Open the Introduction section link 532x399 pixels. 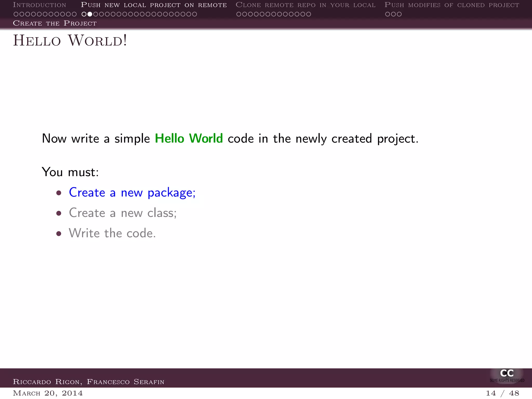pyautogui.click(x=39, y=5)
